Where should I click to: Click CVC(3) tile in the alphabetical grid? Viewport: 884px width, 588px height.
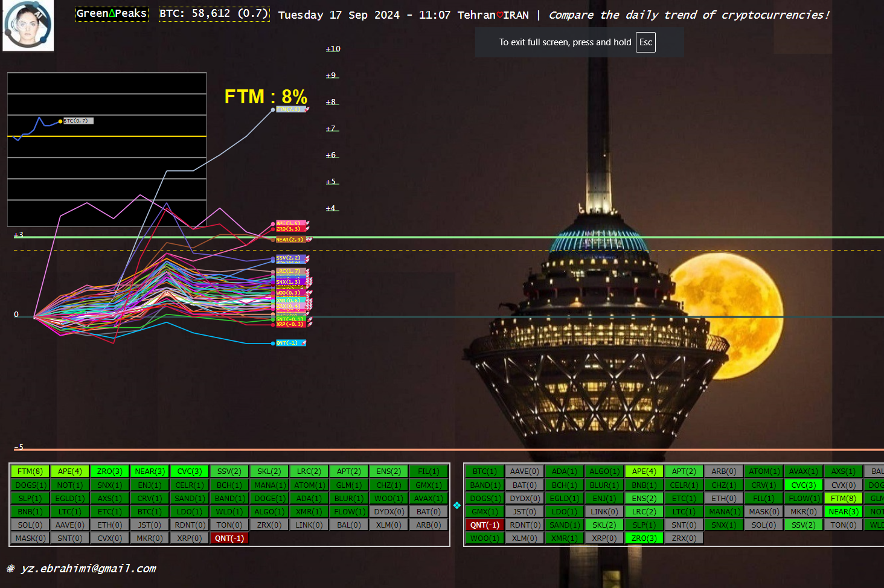803,485
